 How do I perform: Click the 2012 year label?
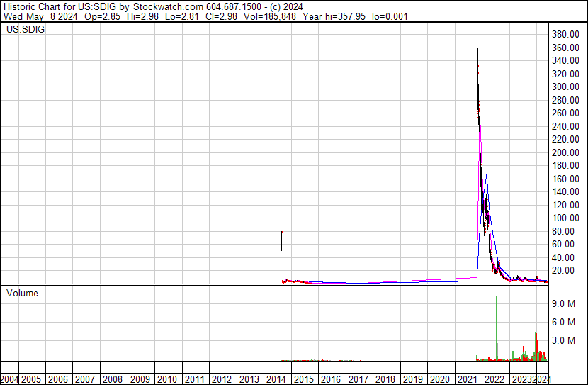click(x=222, y=379)
